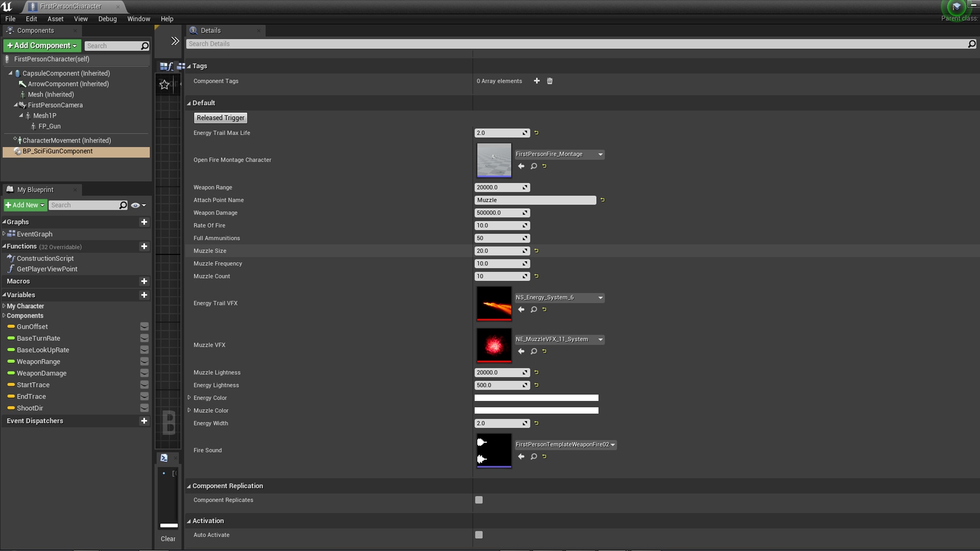Open the Window menu

(138, 19)
